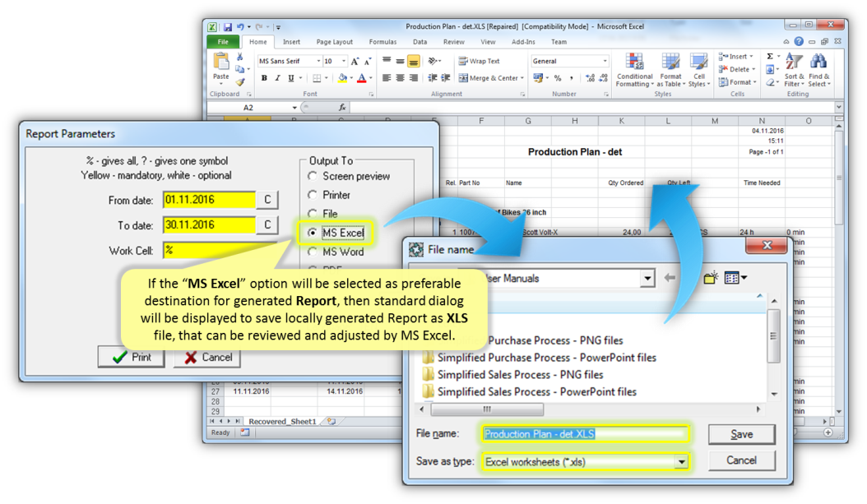
Task: Click Cancel in the Report Parameters dialog
Action: tap(208, 357)
